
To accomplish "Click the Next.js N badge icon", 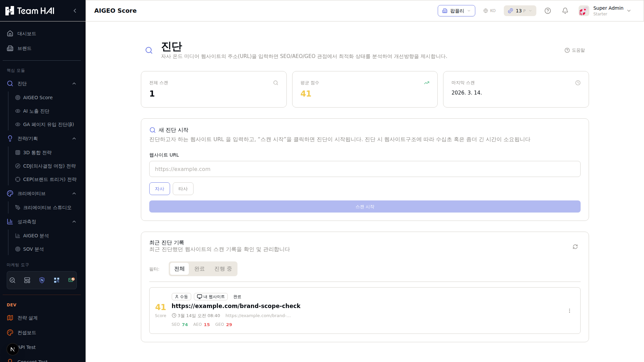I will pos(13,349).
